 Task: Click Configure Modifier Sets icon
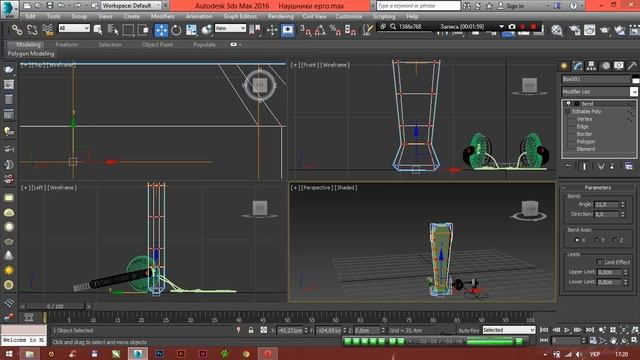629,166
